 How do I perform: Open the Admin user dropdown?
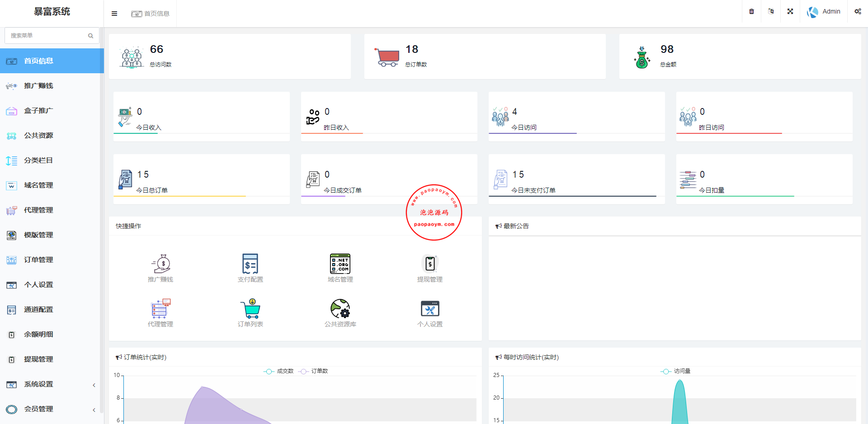pyautogui.click(x=824, y=12)
